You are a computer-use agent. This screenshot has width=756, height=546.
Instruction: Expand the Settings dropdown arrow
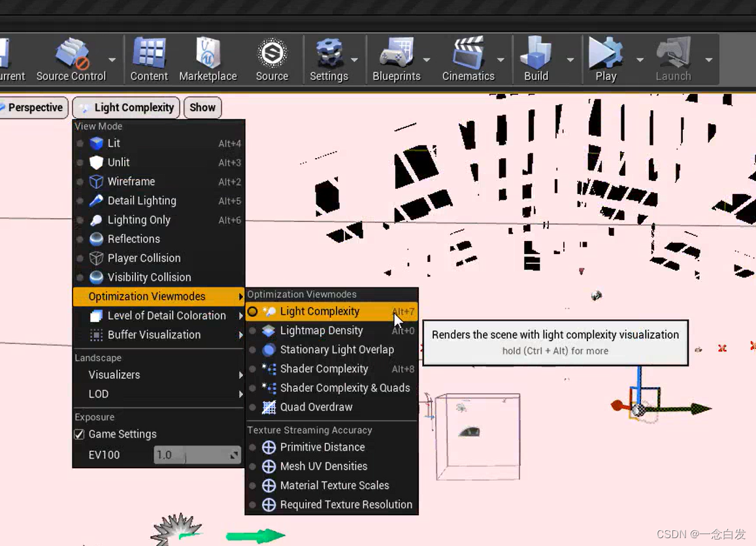[x=355, y=59]
